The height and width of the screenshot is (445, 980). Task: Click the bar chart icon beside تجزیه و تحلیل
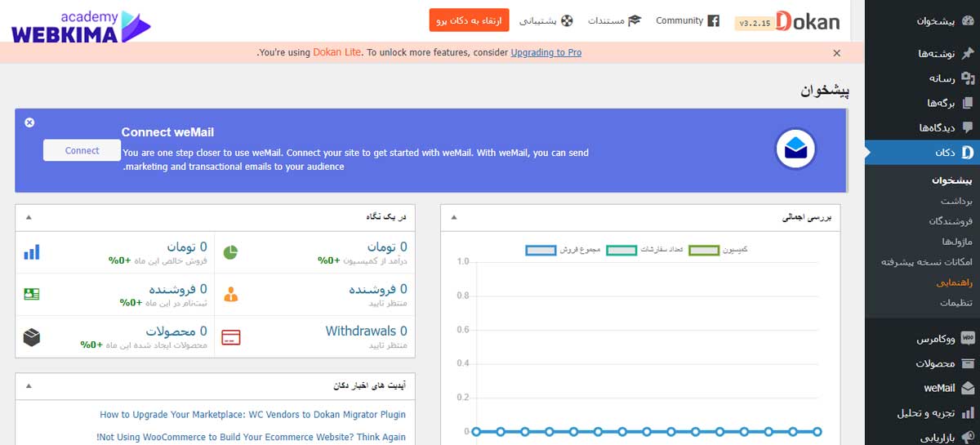pyautogui.click(x=968, y=412)
